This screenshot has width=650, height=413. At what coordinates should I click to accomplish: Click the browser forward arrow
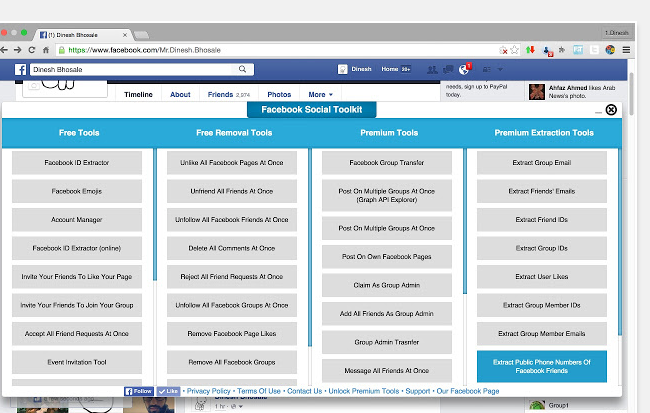17,50
